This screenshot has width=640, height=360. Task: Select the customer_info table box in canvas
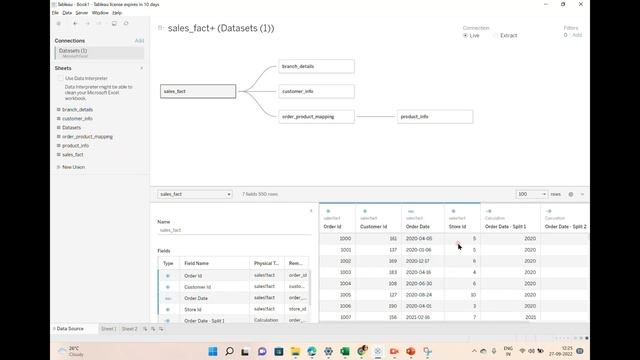pyautogui.click(x=316, y=91)
